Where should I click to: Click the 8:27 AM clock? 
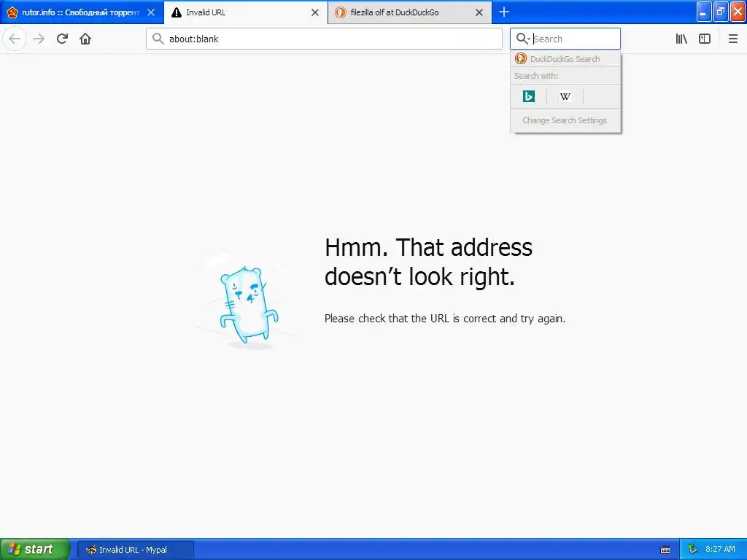point(720,549)
